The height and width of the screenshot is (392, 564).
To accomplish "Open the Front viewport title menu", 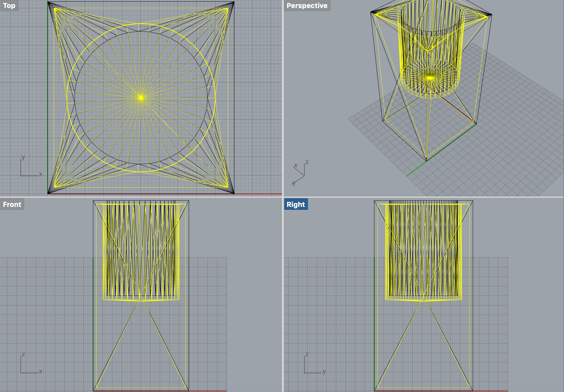I will tap(12, 204).
